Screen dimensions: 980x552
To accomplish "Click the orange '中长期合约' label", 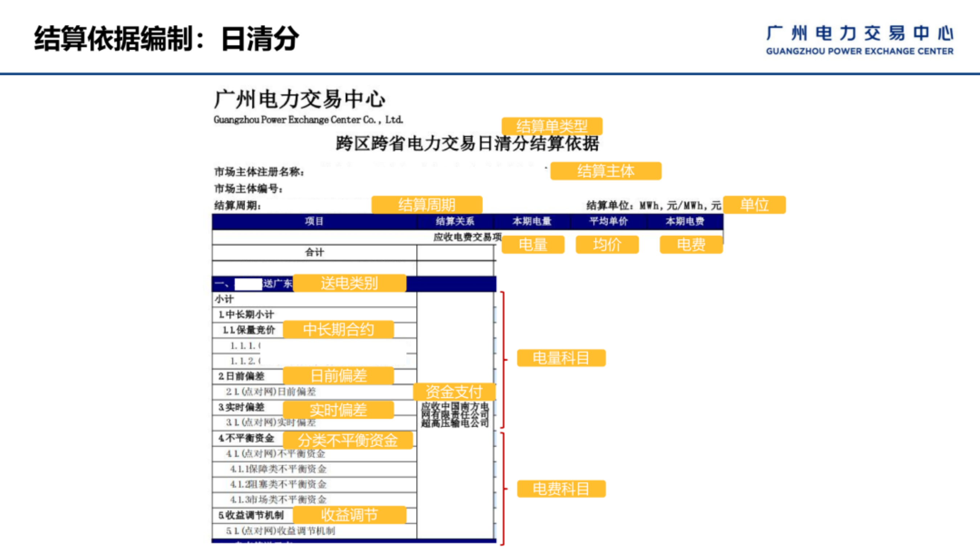I will tap(338, 329).
